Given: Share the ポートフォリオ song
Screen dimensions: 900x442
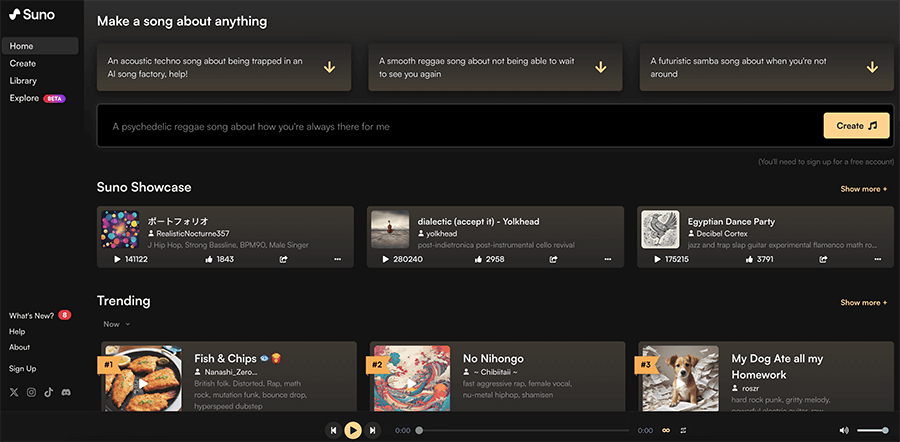Looking at the screenshot, I should [284, 259].
